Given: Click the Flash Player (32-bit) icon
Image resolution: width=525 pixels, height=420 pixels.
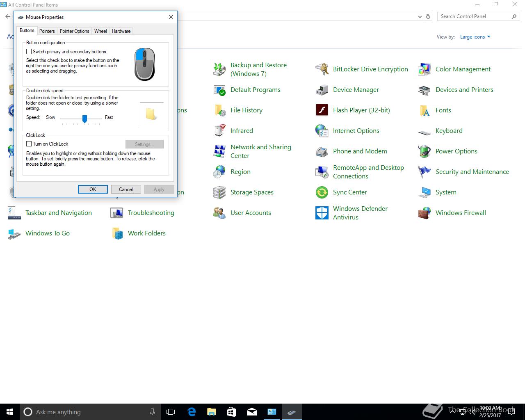Looking at the screenshot, I should click(x=322, y=110).
